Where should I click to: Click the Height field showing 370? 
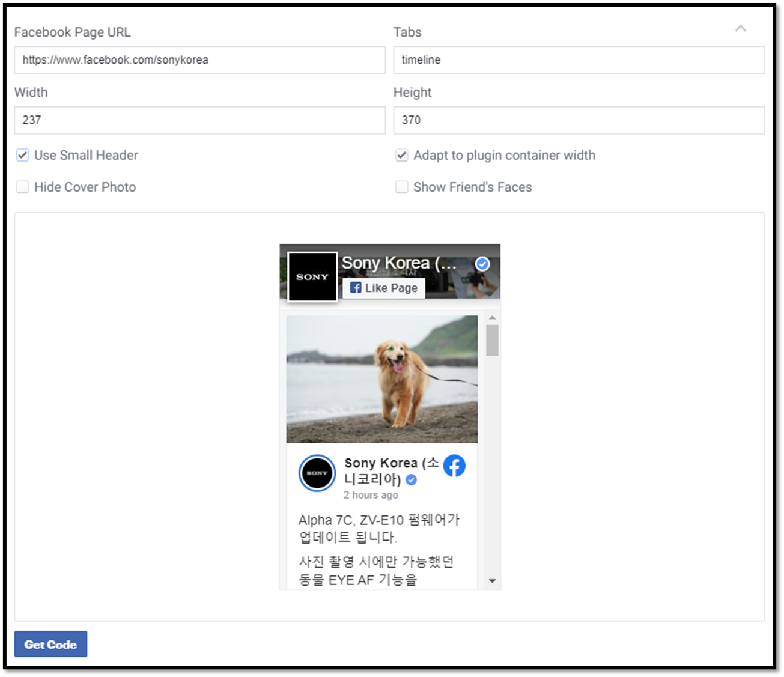579,120
